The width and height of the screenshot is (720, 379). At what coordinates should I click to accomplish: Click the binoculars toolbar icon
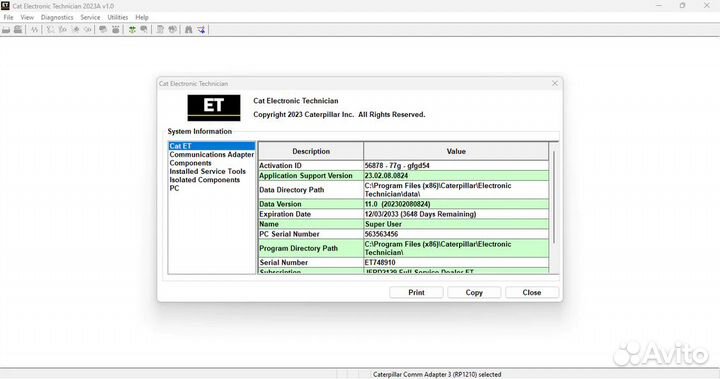tap(189, 30)
